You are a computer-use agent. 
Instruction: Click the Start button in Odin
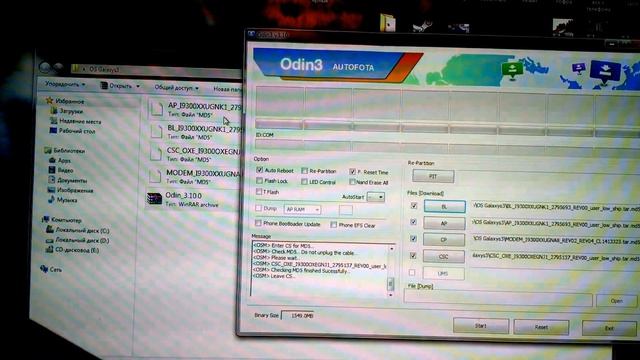[x=481, y=326]
